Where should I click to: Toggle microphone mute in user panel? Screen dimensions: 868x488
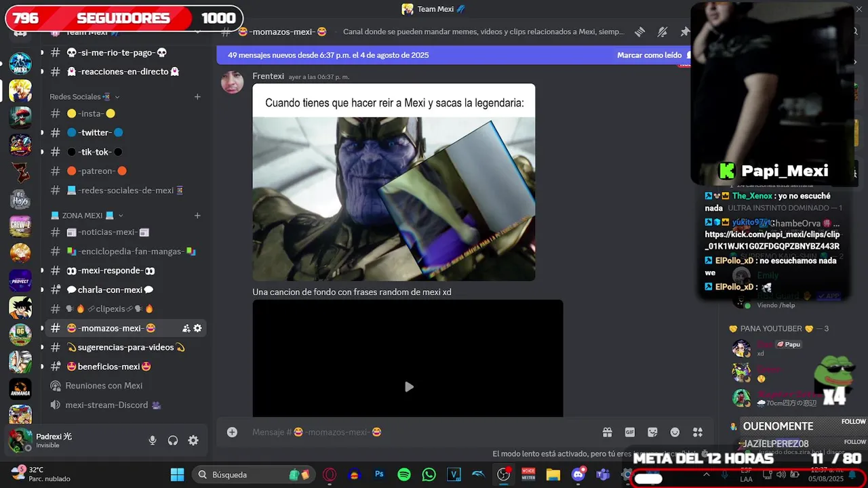click(153, 441)
